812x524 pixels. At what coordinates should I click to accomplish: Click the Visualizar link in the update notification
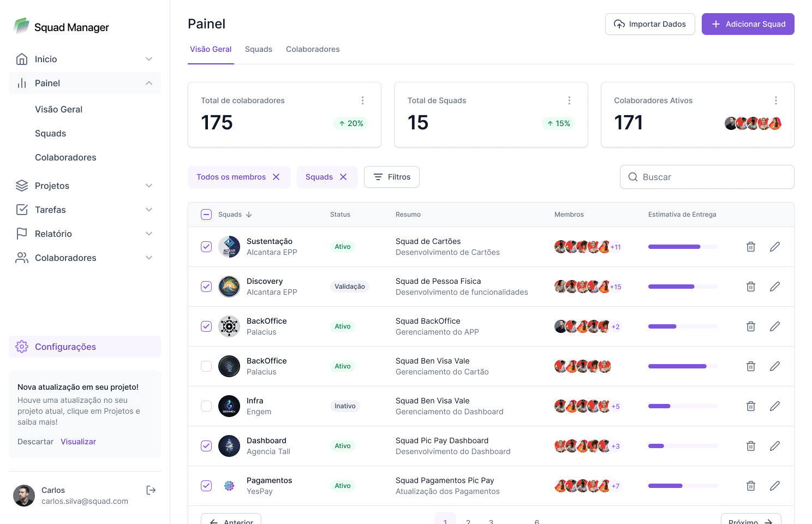point(78,441)
